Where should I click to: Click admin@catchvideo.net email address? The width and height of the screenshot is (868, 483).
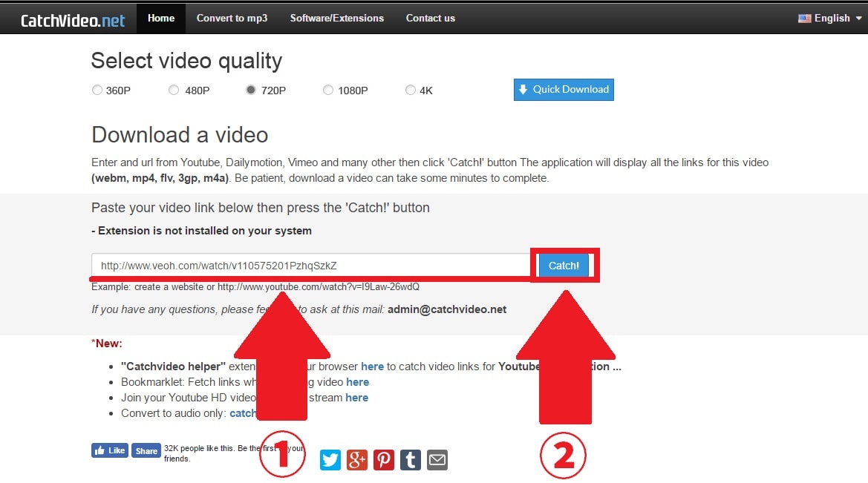coord(447,309)
